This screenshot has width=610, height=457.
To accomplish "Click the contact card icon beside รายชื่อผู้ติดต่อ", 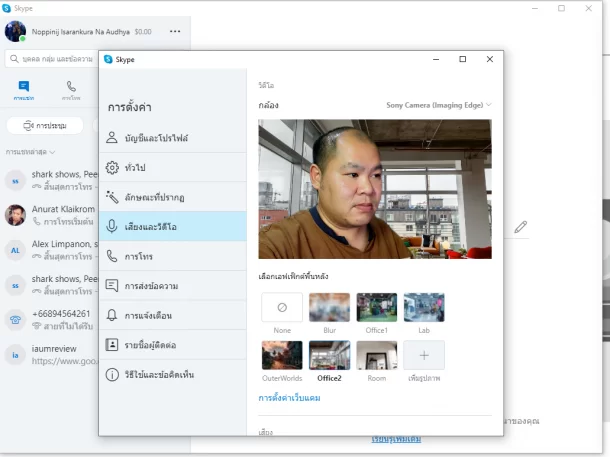I will (x=112, y=345).
